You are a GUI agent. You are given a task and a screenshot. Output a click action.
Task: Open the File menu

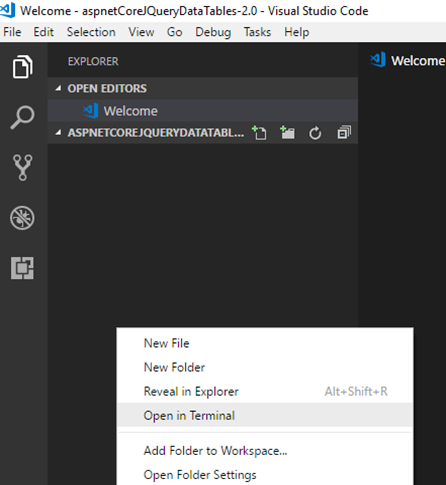pos(12,32)
